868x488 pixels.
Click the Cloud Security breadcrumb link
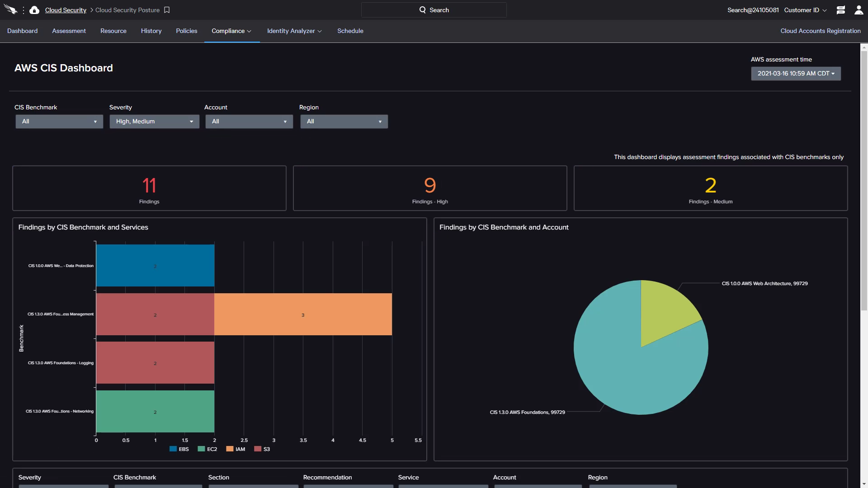(66, 10)
